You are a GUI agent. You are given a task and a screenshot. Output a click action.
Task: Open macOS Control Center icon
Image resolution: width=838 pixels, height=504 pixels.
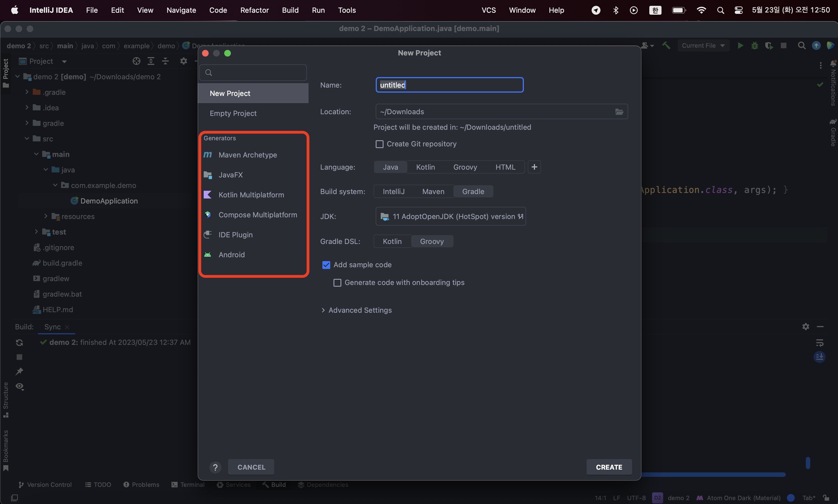coord(738,10)
